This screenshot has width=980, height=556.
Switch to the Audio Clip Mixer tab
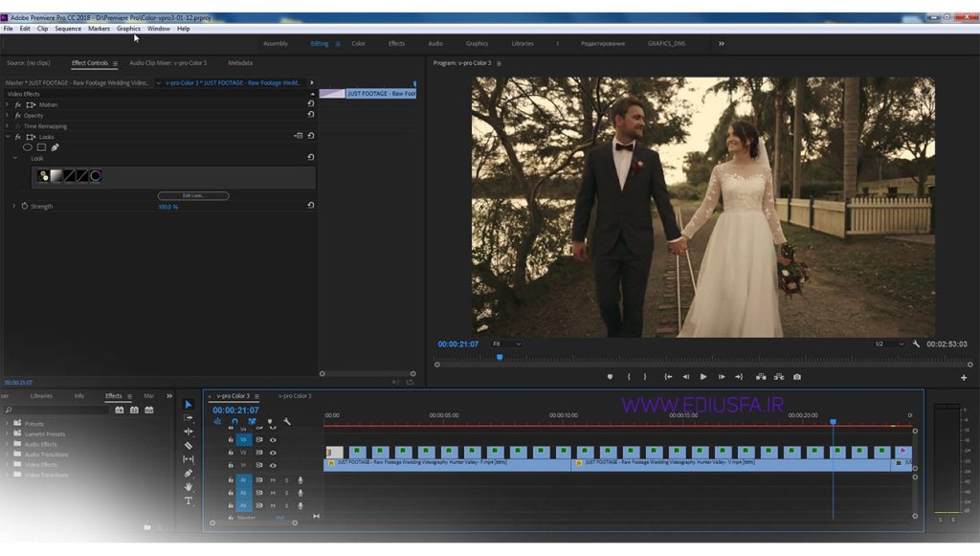[167, 62]
